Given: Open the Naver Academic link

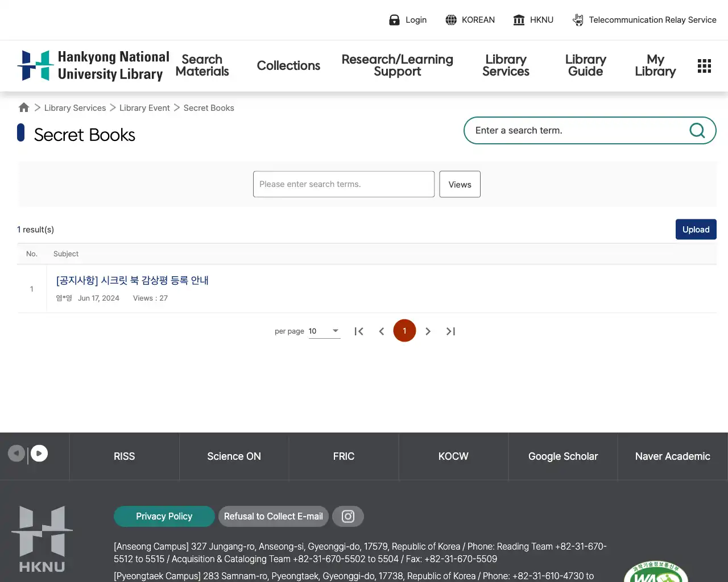Looking at the screenshot, I should 673,456.
